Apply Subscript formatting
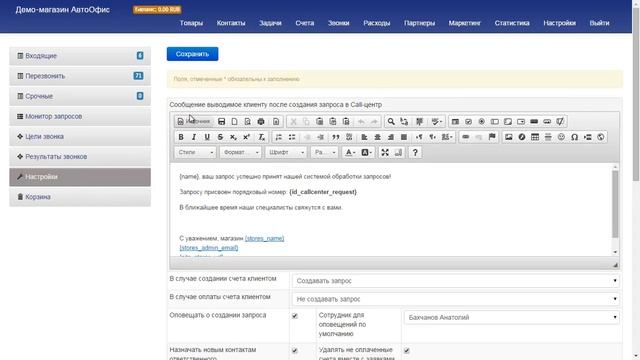640x360 pixels. point(233,137)
